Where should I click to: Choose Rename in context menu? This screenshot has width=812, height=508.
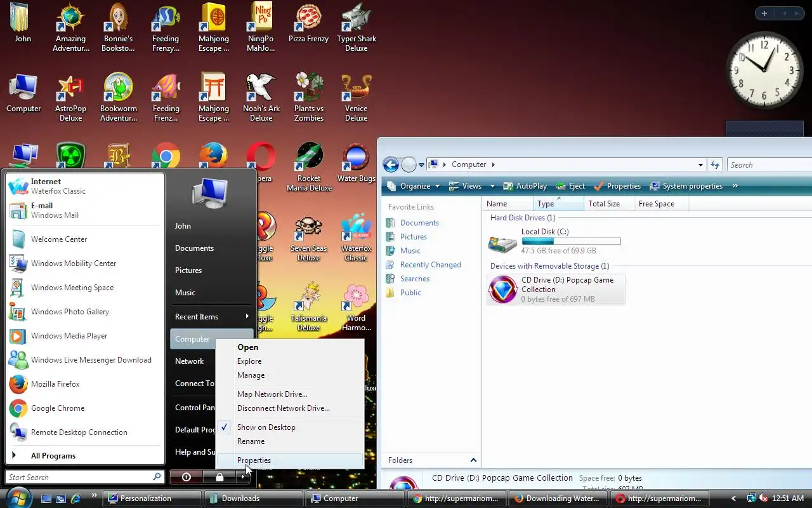290,441
